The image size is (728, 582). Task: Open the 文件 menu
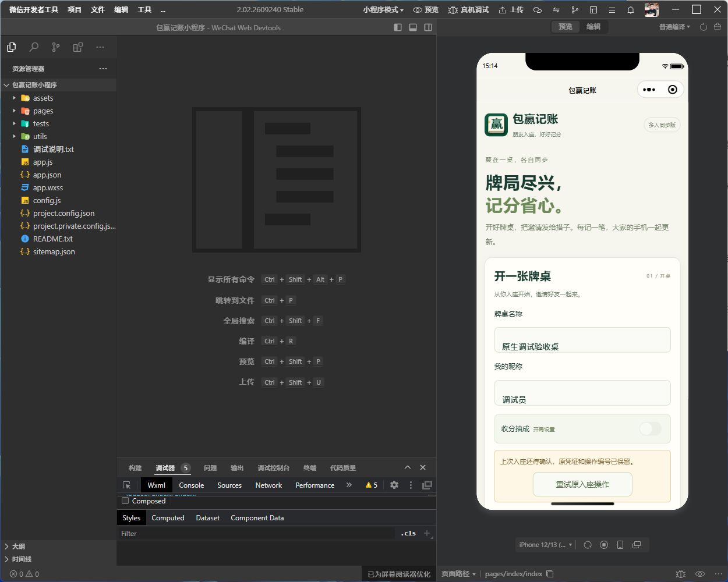98,10
